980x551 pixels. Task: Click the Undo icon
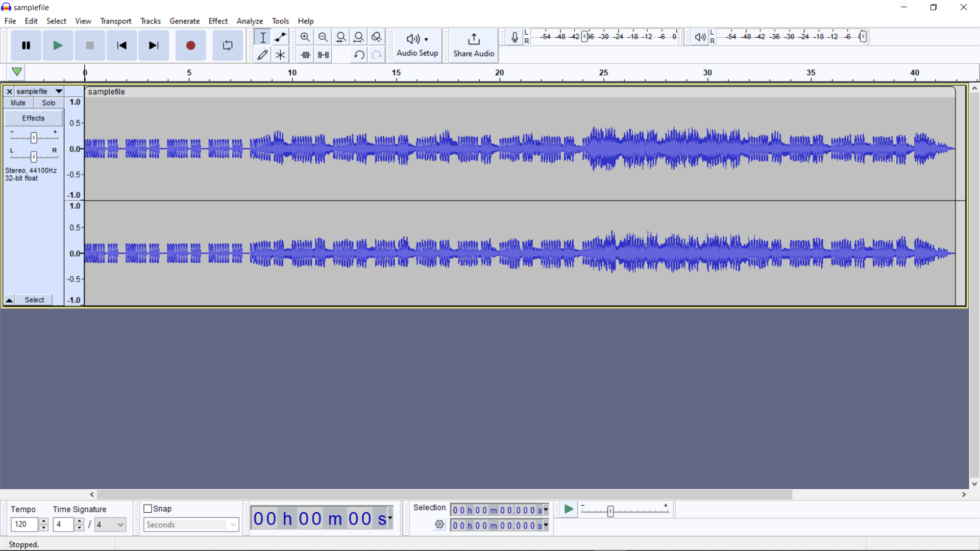(358, 55)
